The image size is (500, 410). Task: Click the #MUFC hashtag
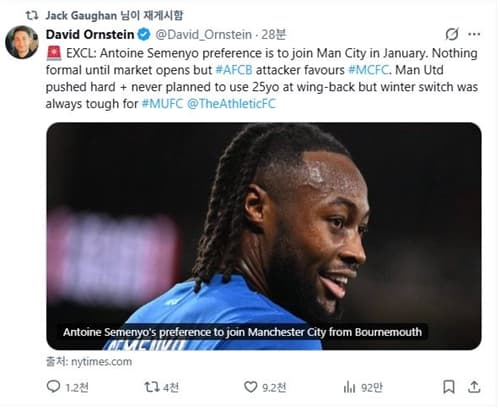tap(162, 104)
